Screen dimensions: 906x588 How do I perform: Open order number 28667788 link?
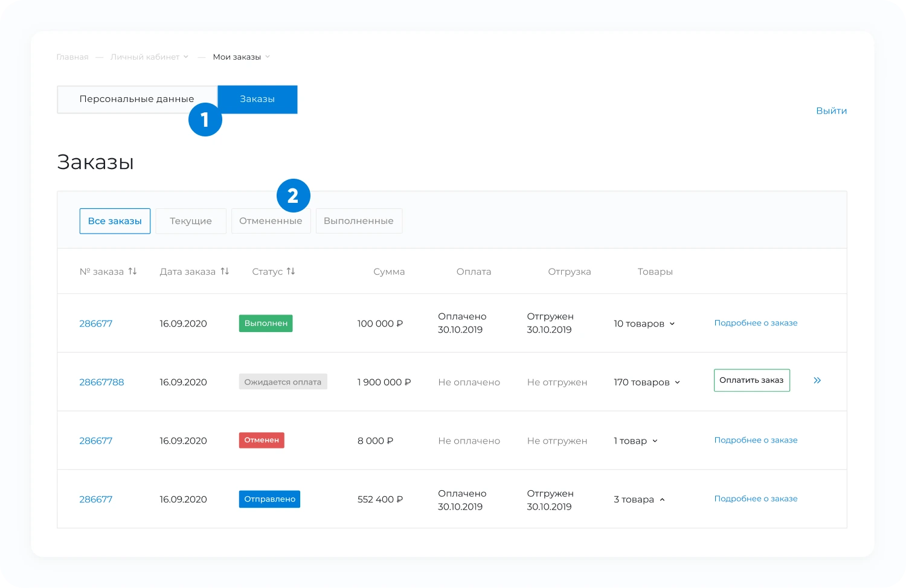click(101, 382)
